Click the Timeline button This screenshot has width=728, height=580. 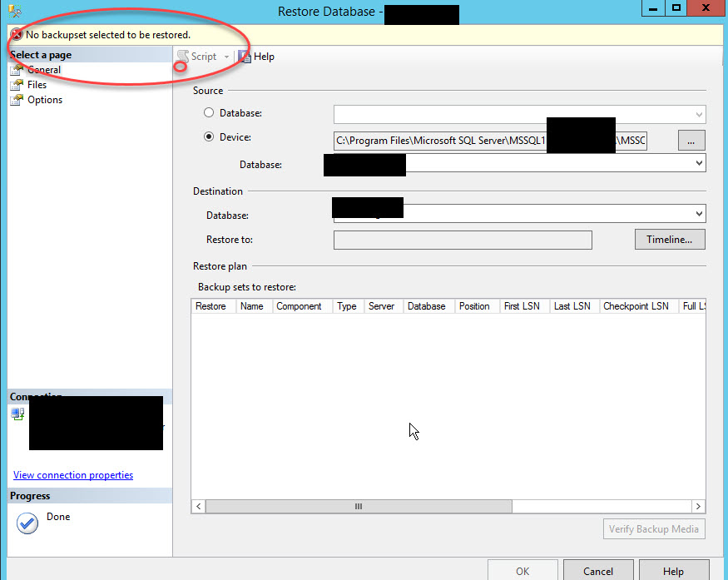click(x=669, y=239)
